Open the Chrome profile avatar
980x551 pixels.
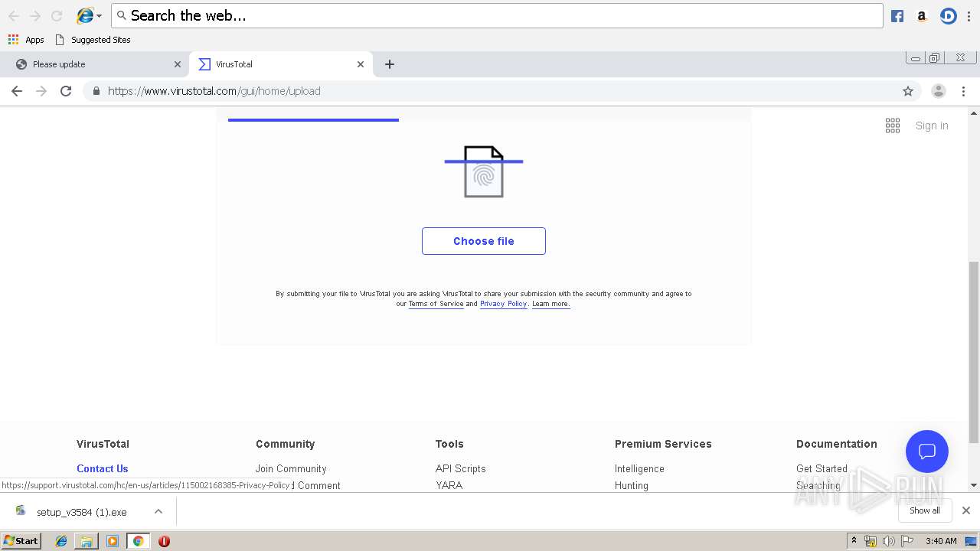click(x=938, y=91)
